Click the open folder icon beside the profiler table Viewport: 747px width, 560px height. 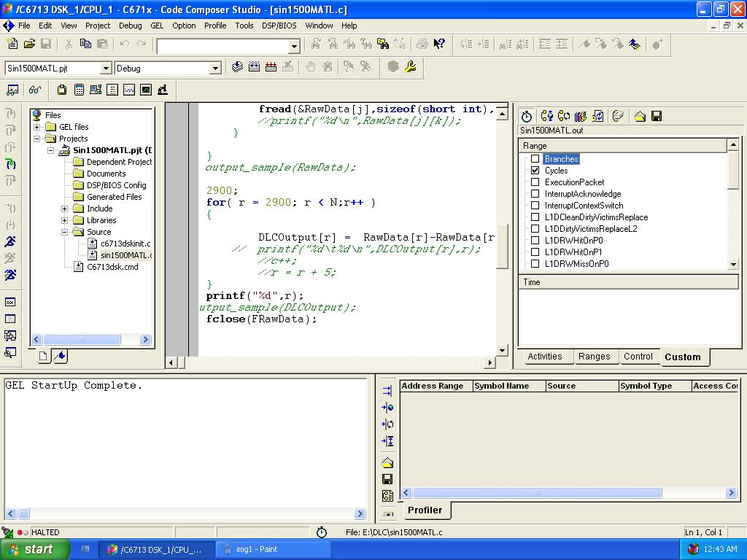(387, 462)
